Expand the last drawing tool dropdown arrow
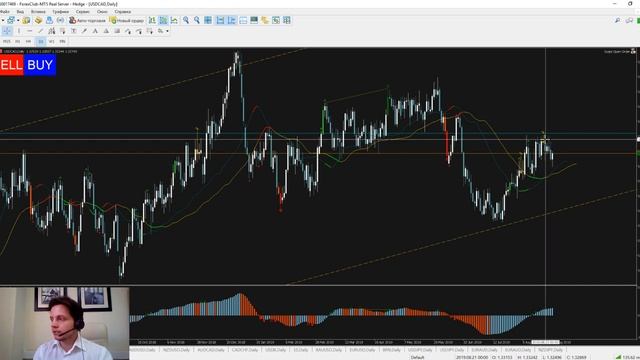 (x=167, y=31)
